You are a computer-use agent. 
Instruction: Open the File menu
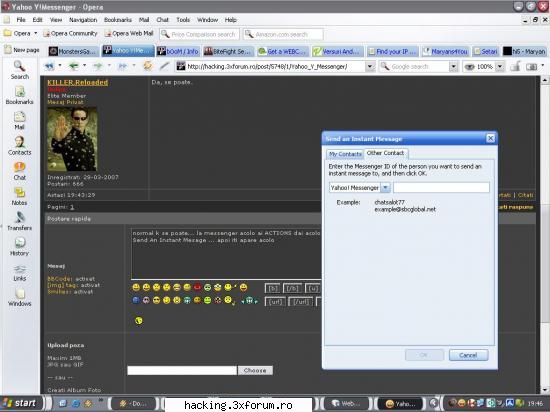21,20
